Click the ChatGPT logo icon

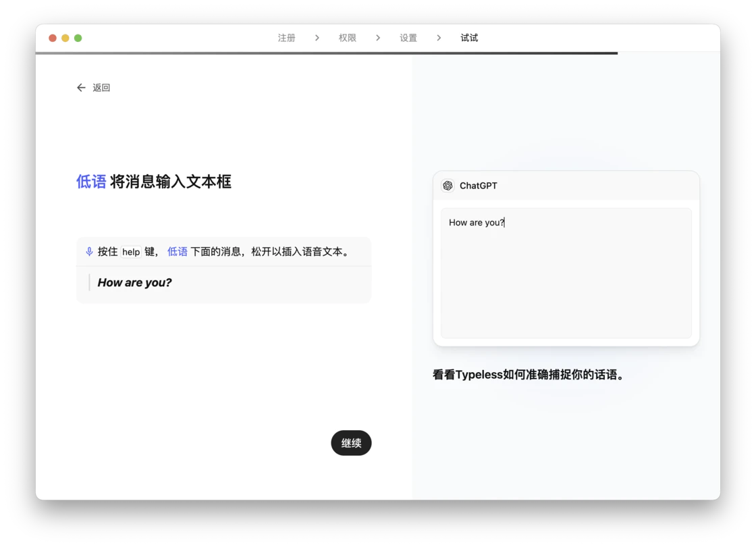tap(448, 186)
